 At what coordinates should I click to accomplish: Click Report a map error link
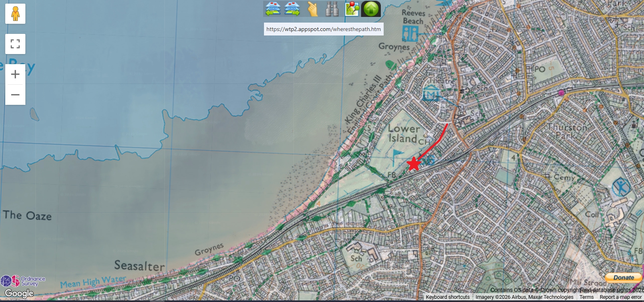click(x=620, y=297)
